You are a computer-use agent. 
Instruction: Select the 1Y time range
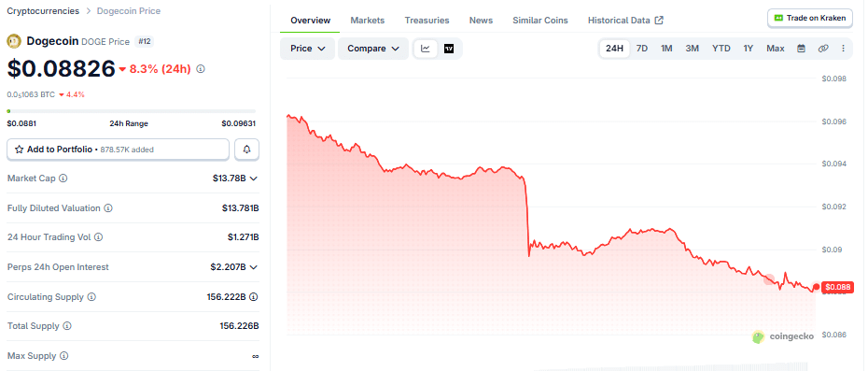pyautogui.click(x=749, y=49)
